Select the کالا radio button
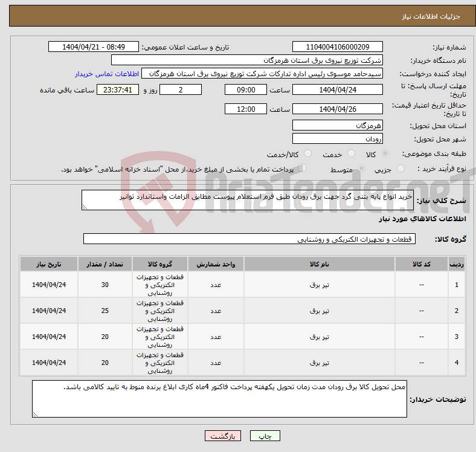 pos(385,153)
